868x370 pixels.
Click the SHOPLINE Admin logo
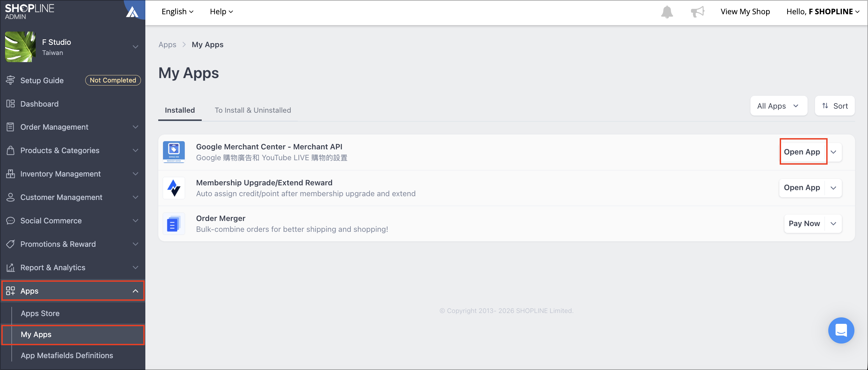pos(30,12)
